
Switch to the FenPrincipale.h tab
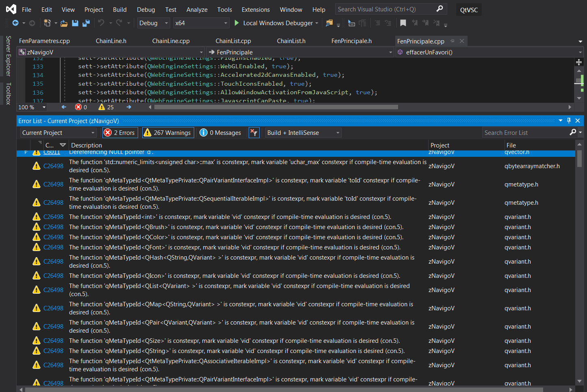[x=351, y=41]
